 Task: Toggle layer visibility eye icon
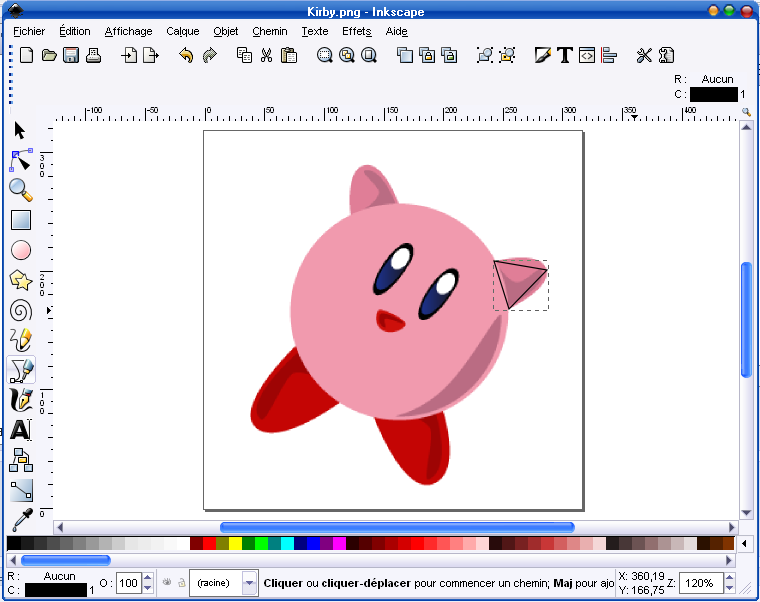tap(167, 582)
